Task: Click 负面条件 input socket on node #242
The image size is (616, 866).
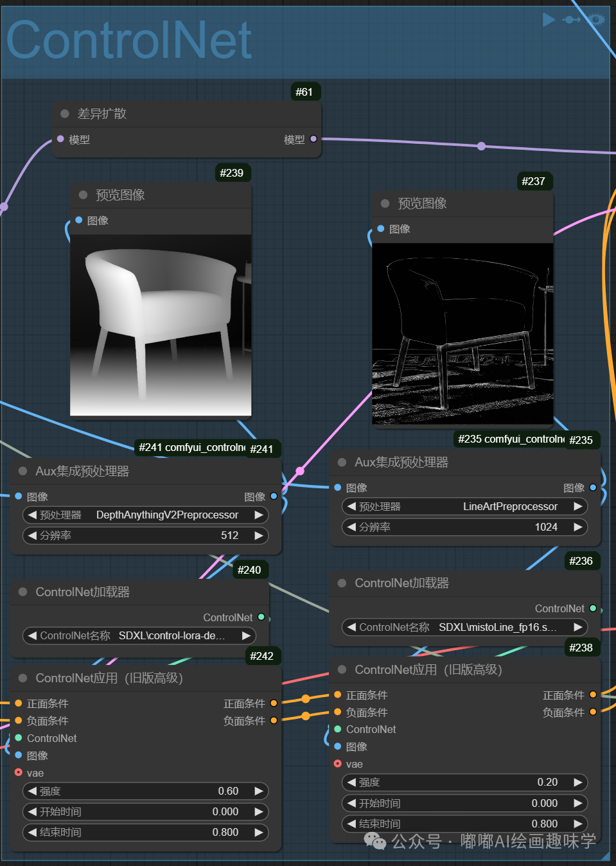Action: [x=19, y=720]
